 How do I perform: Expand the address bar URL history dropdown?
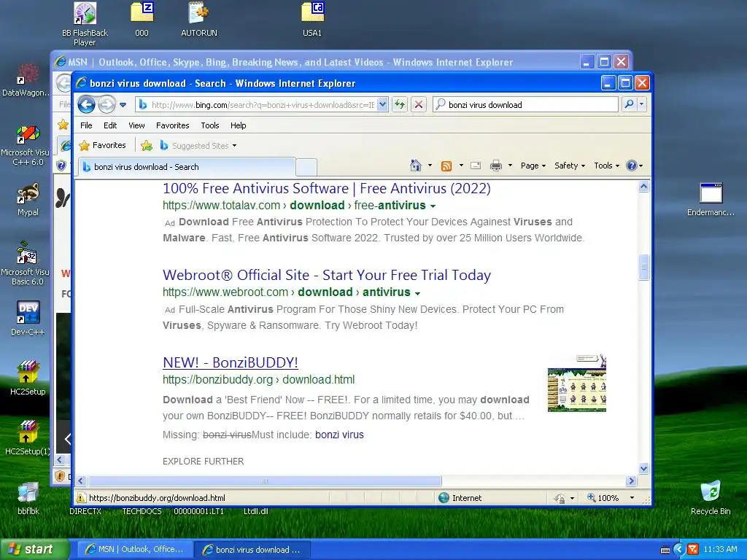click(x=382, y=105)
